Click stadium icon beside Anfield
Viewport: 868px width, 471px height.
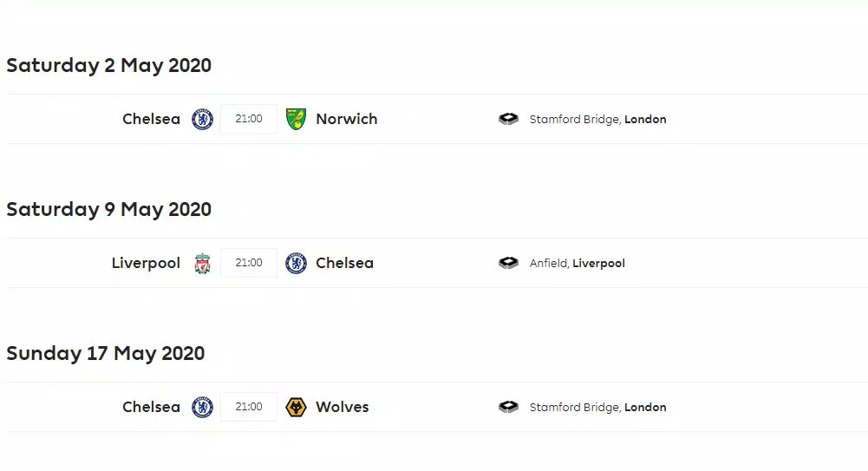pos(509,263)
